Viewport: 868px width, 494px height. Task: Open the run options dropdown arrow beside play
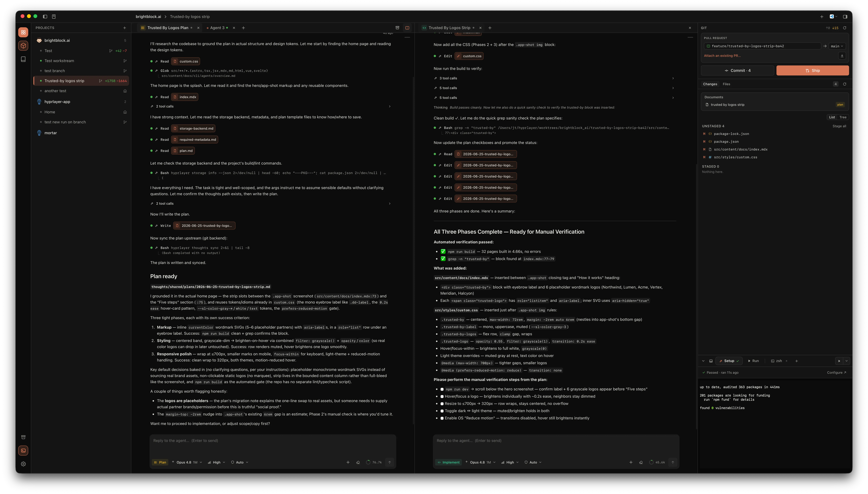847,361
